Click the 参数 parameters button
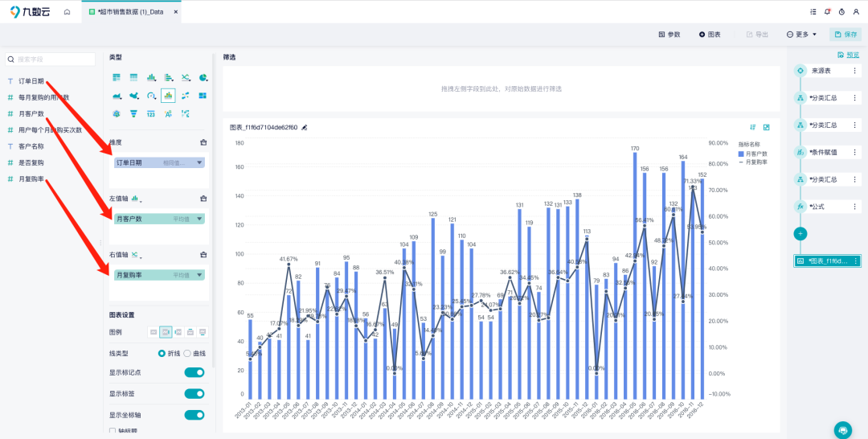Image resolution: width=868 pixels, height=439 pixels. pos(669,35)
